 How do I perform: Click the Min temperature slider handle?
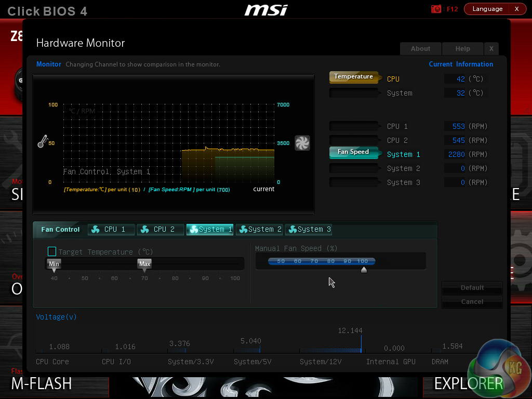tap(54, 265)
